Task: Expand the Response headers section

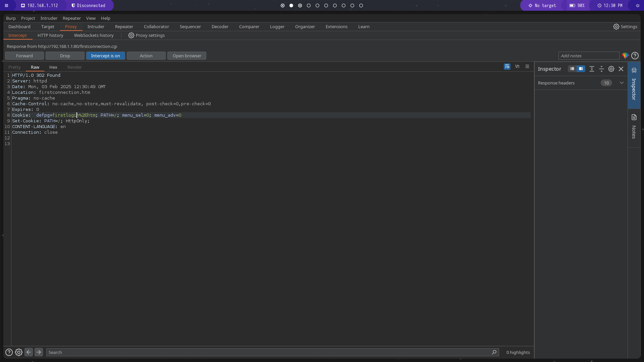Action: tap(622, 83)
